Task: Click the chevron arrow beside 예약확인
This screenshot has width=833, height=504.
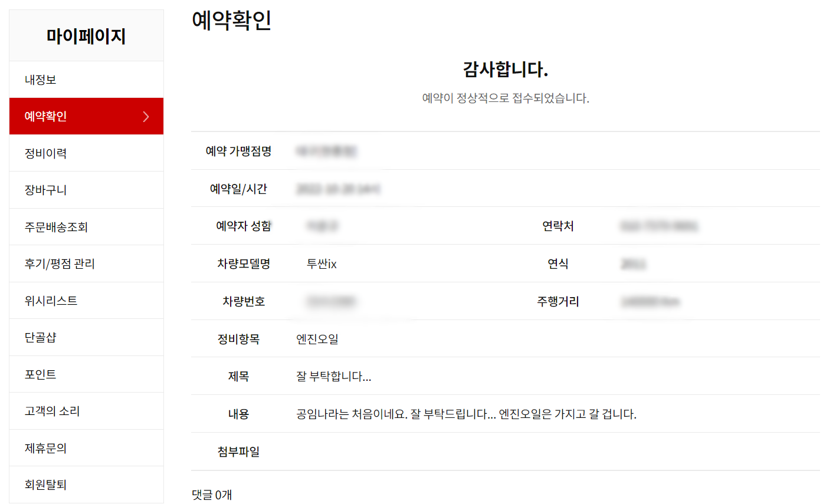Action: tap(146, 117)
